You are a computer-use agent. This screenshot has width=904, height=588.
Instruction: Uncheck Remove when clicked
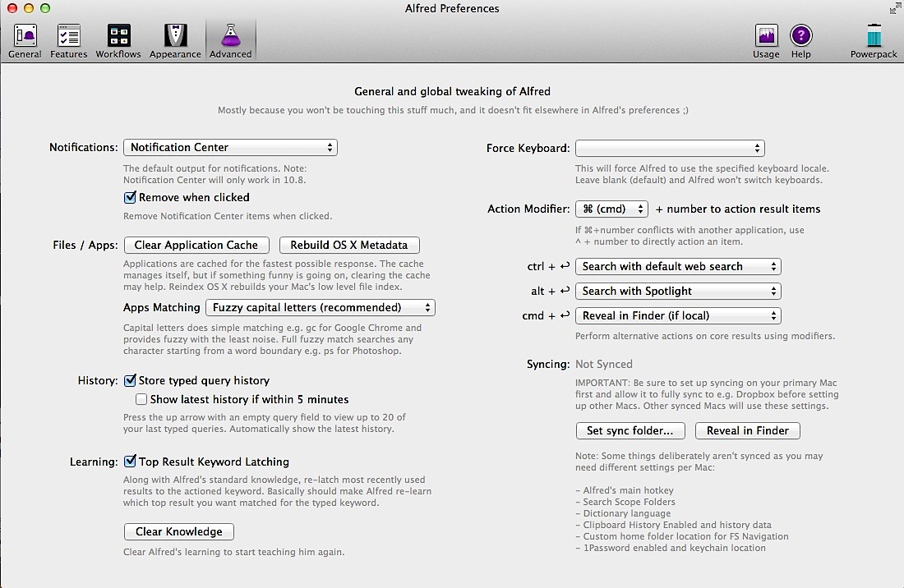tap(130, 198)
